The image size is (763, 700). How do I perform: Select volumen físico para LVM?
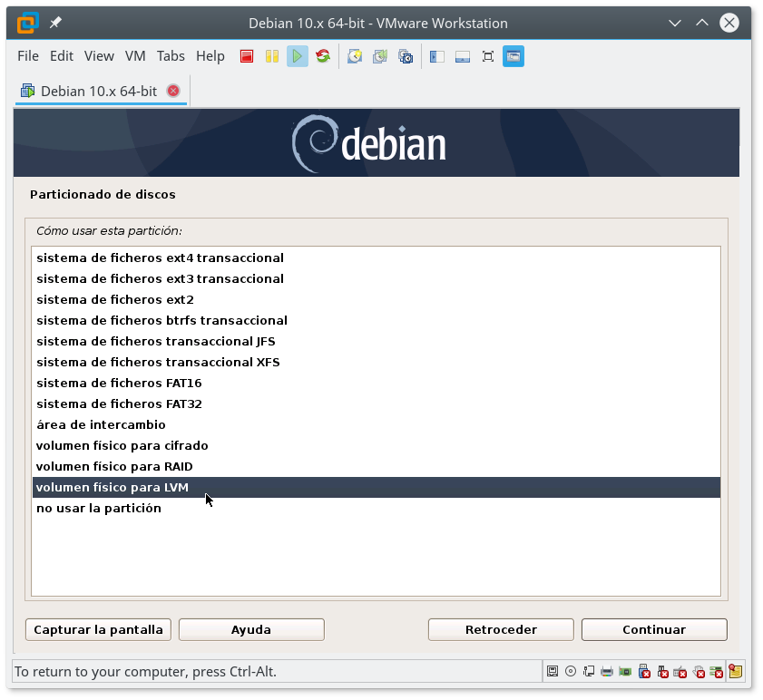coord(377,488)
